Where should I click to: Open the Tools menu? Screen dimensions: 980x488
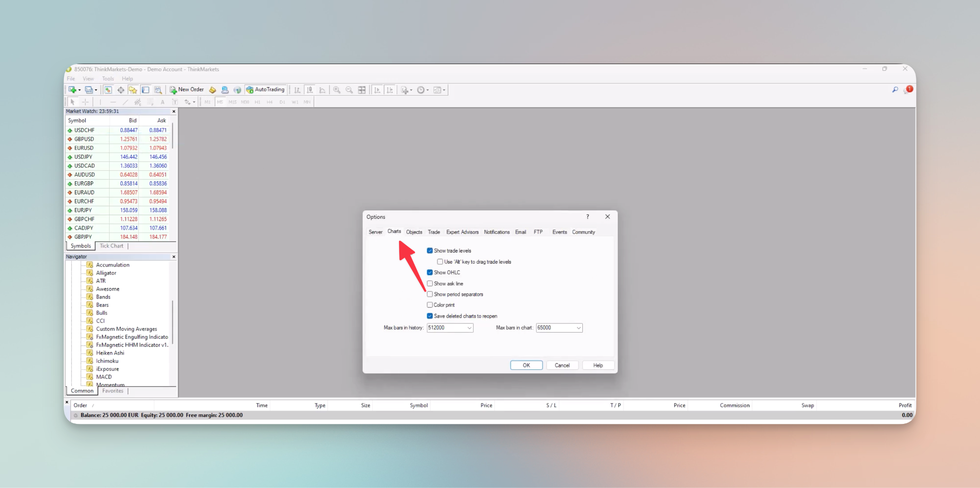click(x=108, y=78)
